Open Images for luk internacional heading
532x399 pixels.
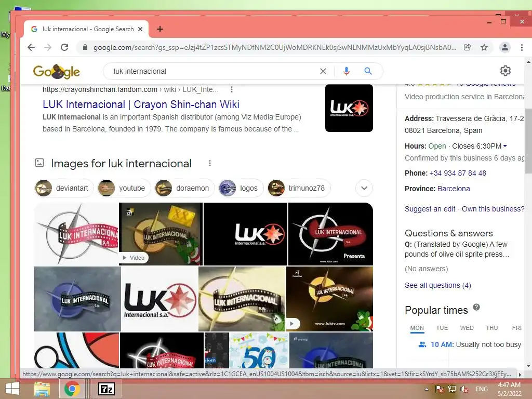coord(121,163)
